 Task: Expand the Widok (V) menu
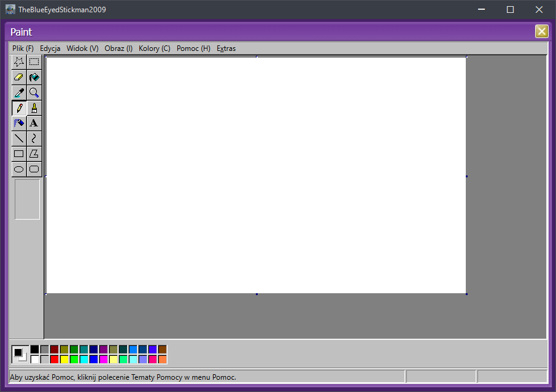pyautogui.click(x=82, y=48)
